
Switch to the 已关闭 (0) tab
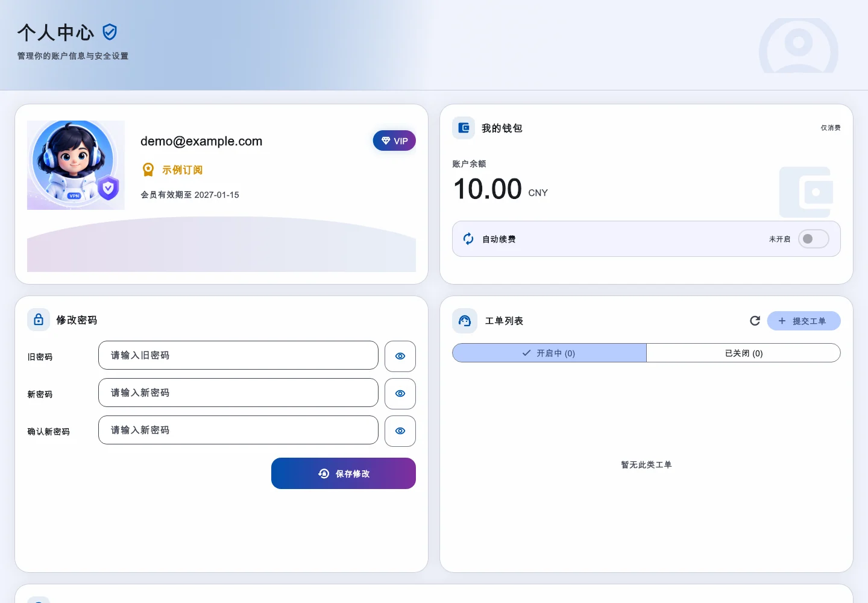coord(744,353)
